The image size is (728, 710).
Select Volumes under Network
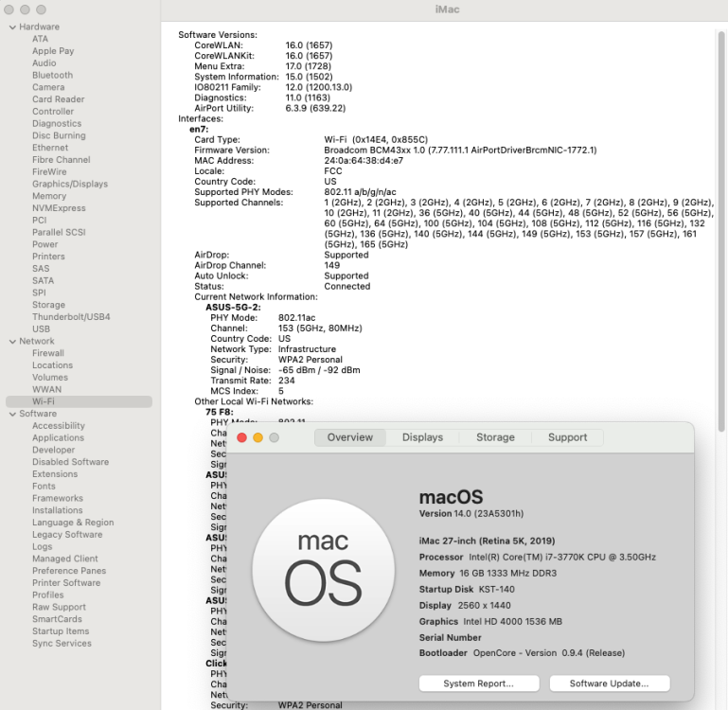(x=50, y=377)
